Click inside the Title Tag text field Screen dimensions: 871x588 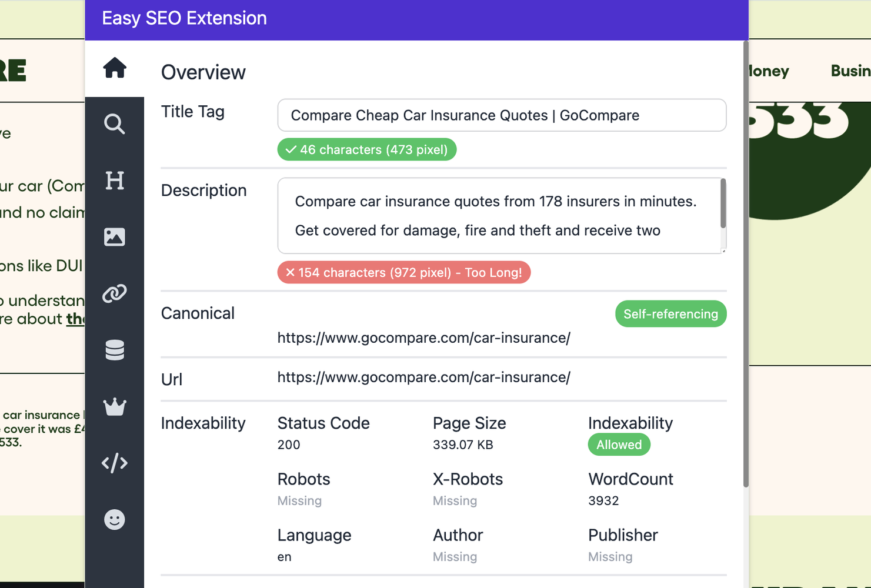(x=501, y=115)
